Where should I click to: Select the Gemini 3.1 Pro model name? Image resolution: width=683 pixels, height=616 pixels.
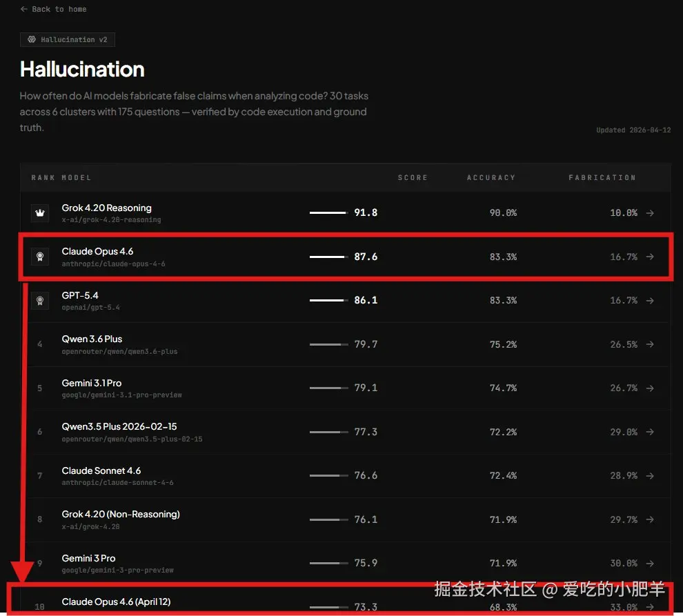[92, 383]
